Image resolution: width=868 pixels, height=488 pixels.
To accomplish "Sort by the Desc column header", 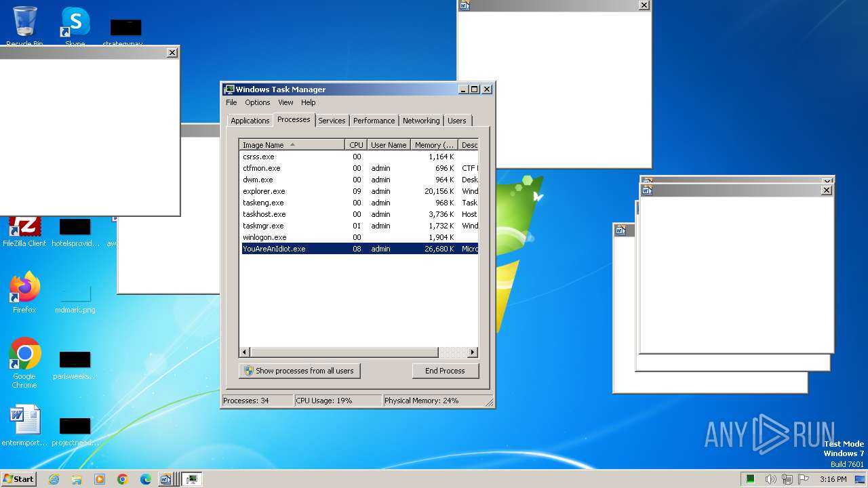I will [x=469, y=145].
